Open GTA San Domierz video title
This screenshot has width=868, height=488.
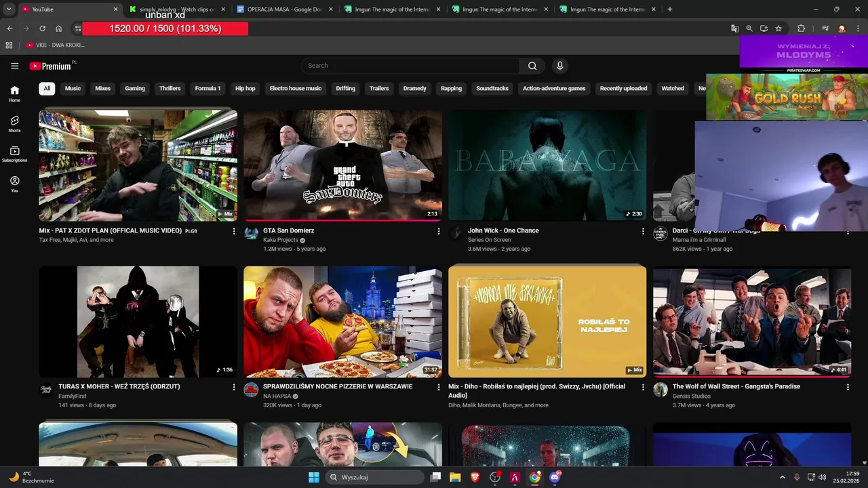[288, 230]
